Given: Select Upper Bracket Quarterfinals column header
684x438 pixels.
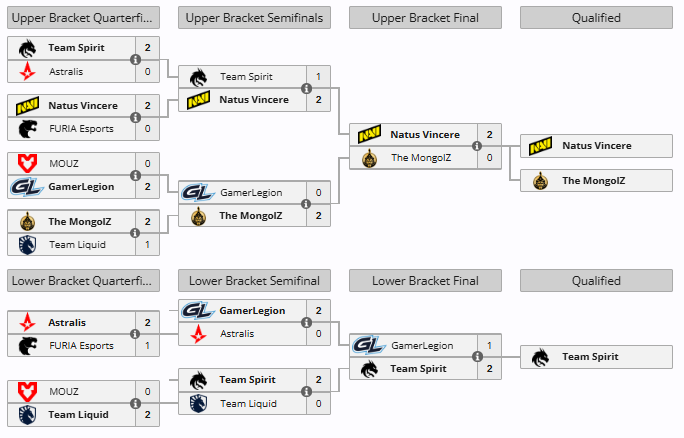Looking at the screenshot, I should pyautogui.click(x=83, y=18).
